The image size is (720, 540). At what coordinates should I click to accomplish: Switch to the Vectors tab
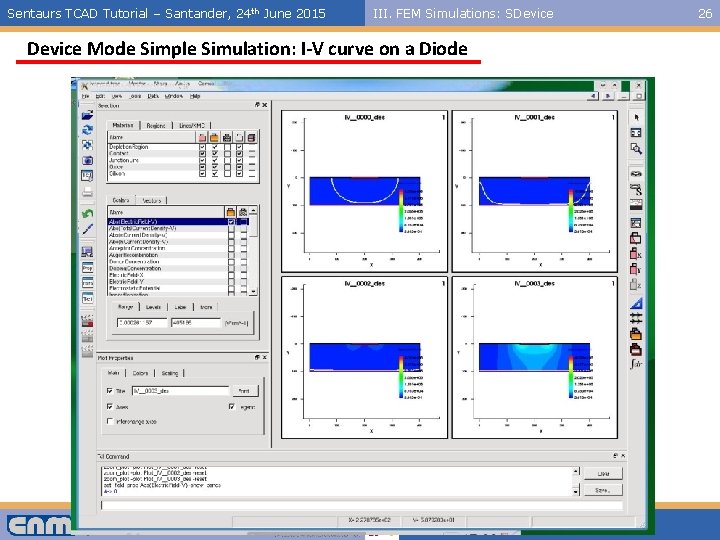point(152,201)
